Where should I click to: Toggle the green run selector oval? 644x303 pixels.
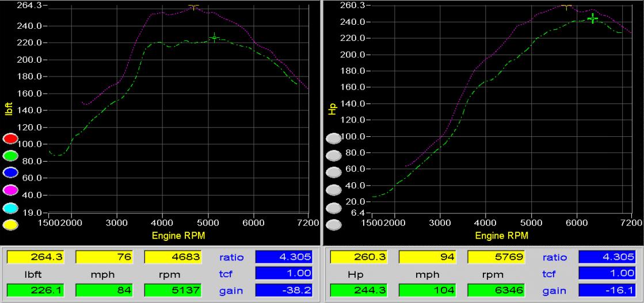(x=12, y=156)
